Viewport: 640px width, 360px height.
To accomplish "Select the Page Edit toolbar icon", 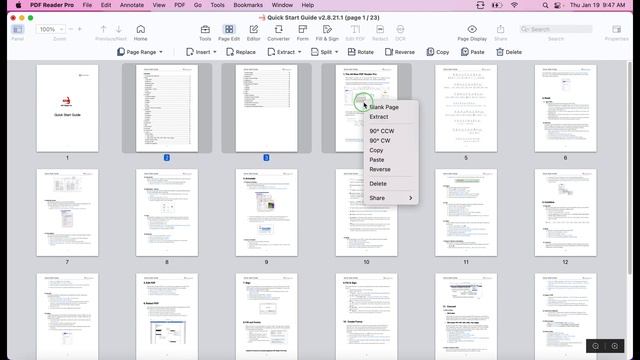I will tap(229, 29).
